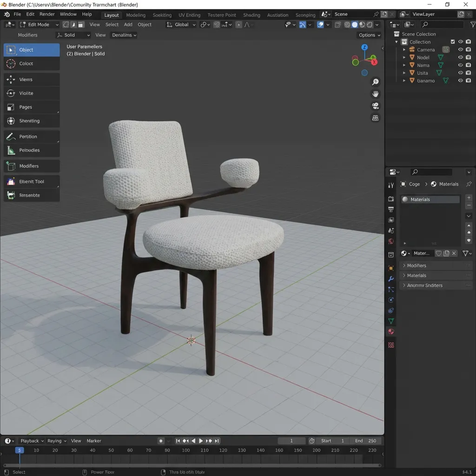Select the Pertition tool in the toolbar
Image resolution: width=476 pixels, height=476 pixels.
click(31, 136)
